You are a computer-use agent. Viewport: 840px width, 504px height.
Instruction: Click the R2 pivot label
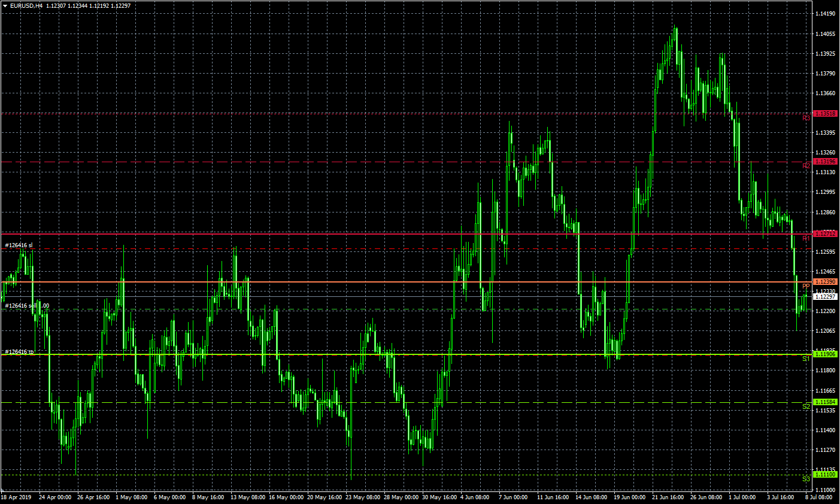point(806,166)
